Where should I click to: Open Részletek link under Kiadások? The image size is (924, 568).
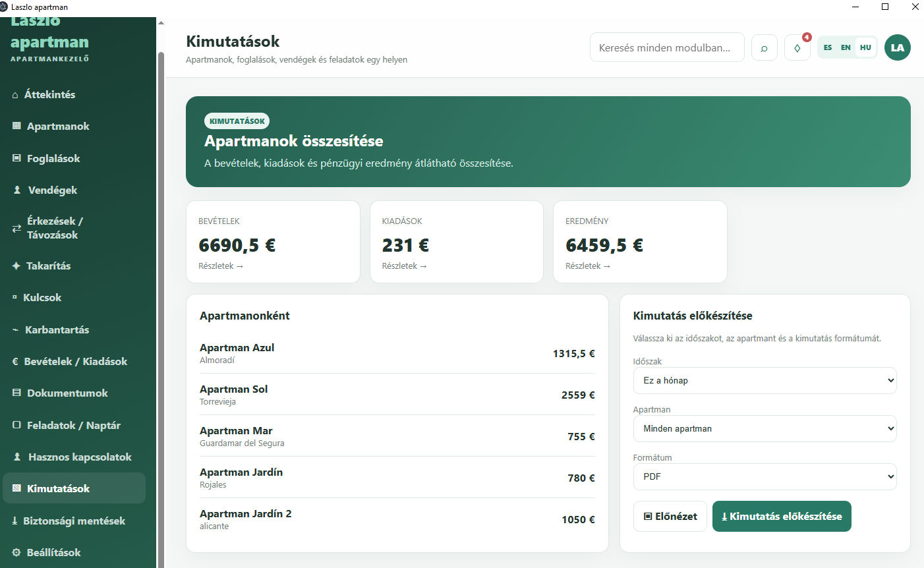[405, 266]
